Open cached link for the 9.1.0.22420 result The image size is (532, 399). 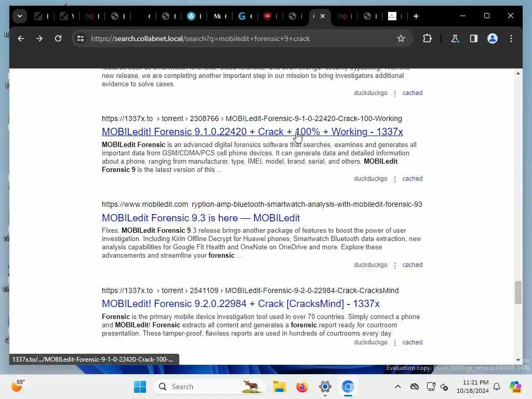(412, 179)
